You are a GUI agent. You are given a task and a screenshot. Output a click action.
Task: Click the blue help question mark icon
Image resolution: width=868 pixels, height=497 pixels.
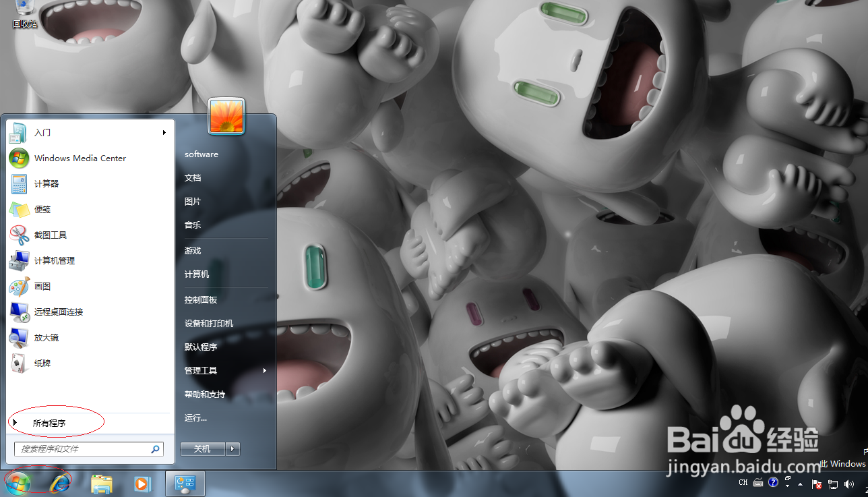point(773,482)
